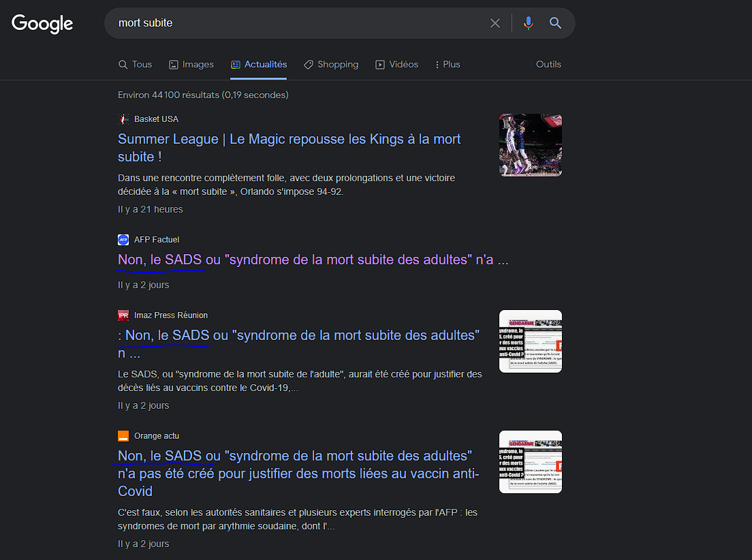752x560 pixels.
Task: Click the Imaz Press Réunion article thumbnail
Action: tap(531, 341)
